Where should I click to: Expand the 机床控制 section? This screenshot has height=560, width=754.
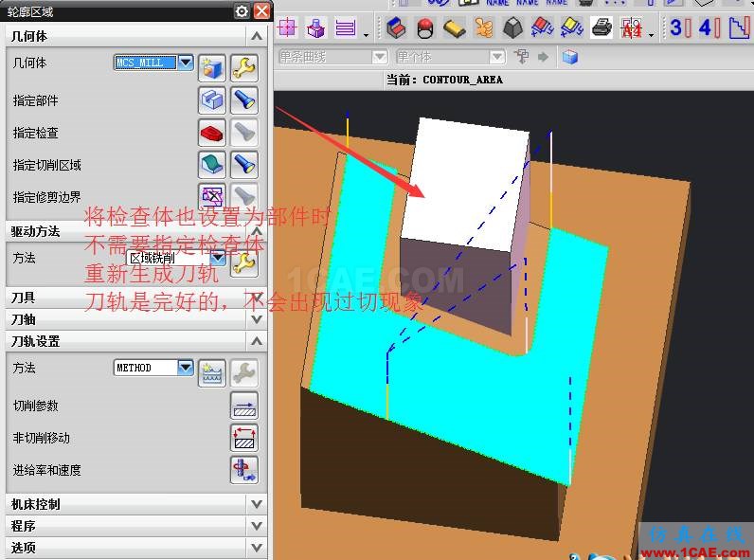[x=257, y=504]
